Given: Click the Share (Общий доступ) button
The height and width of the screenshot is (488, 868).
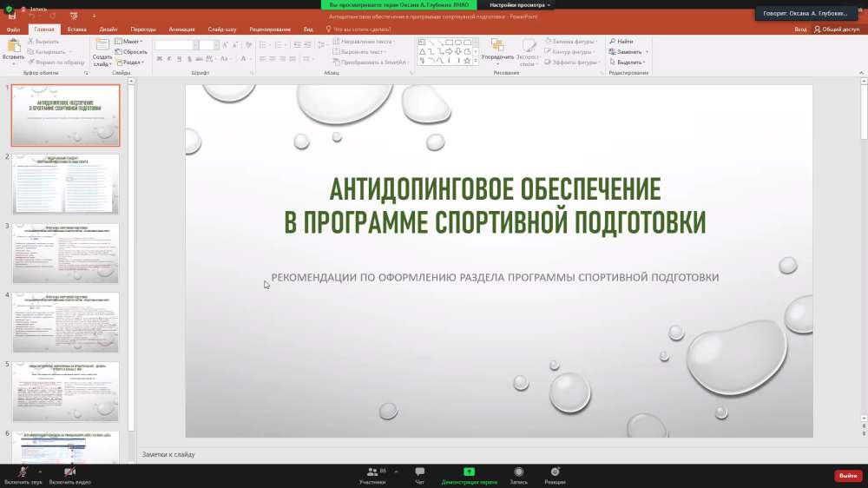Looking at the screenshot, I should click(837, 30).
